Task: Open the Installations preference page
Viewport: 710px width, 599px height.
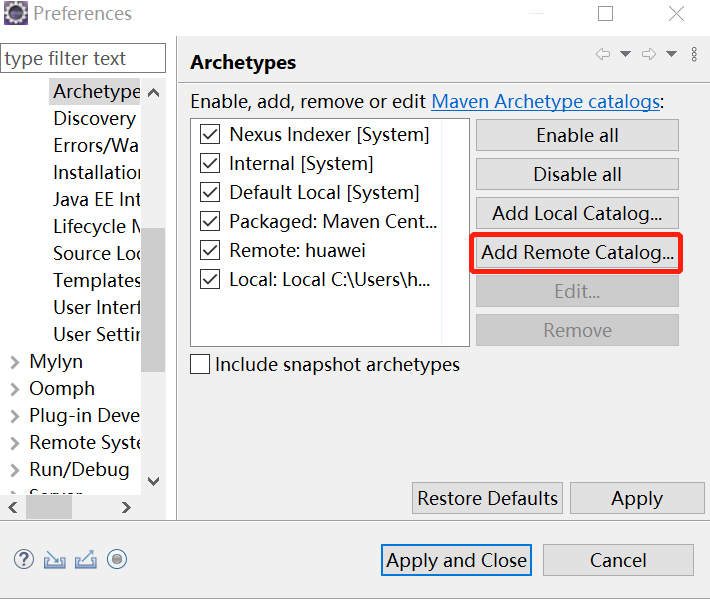Action: (x=96, y=173)
